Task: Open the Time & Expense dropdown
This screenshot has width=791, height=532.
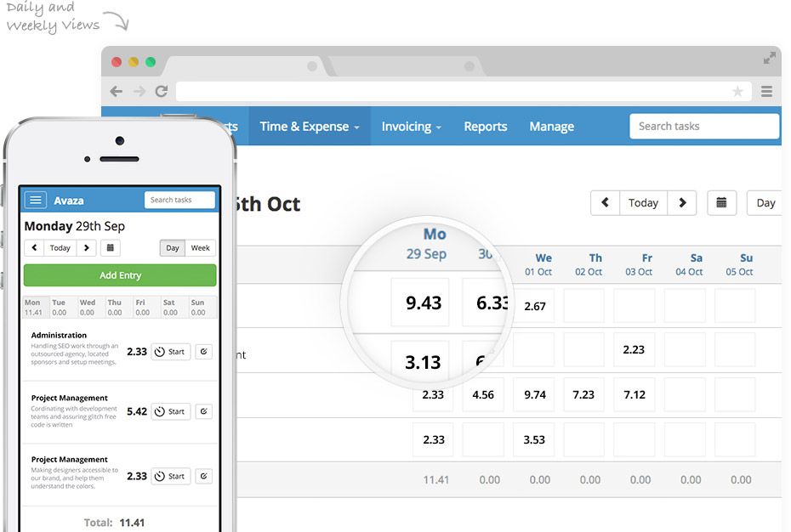Action: (x=307, y=126)
